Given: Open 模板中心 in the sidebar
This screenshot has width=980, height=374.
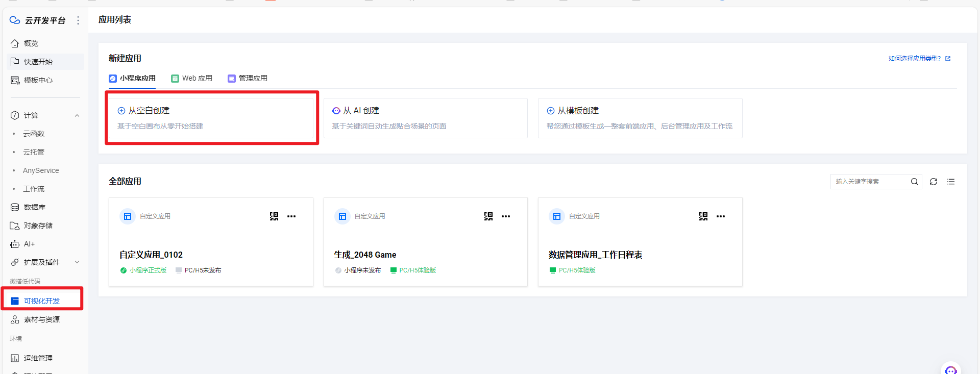Looking at the screenshot, I should click(x=45, y=80).
